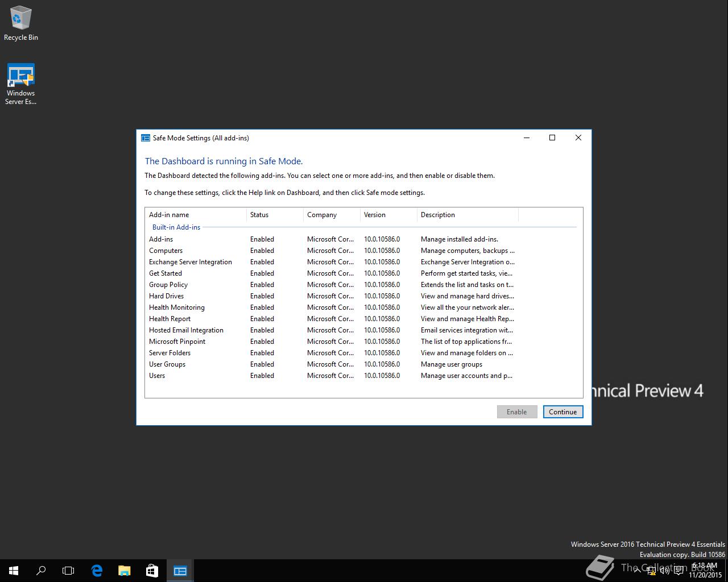The width and height of the screenshot is (728, 582).
Task: Select the Health Monitoring add-in row
Action: point(332,307)
